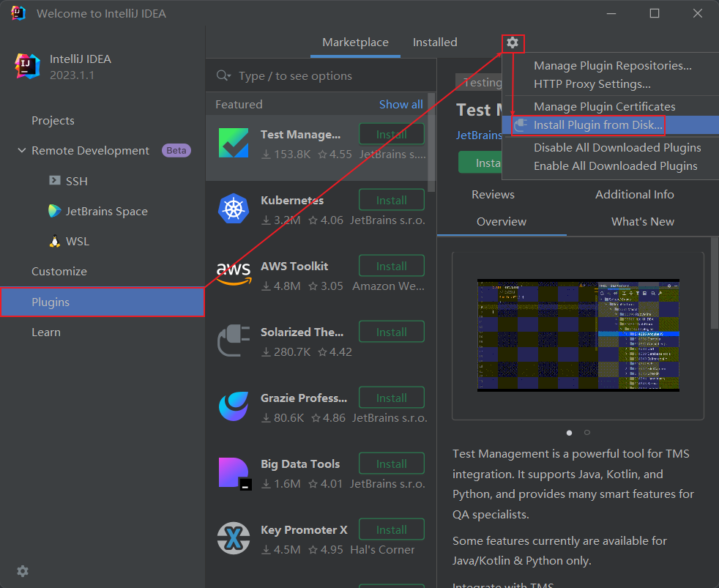Open the plugin settings gear menu
The image size is (719, 588).
[513, 42]
